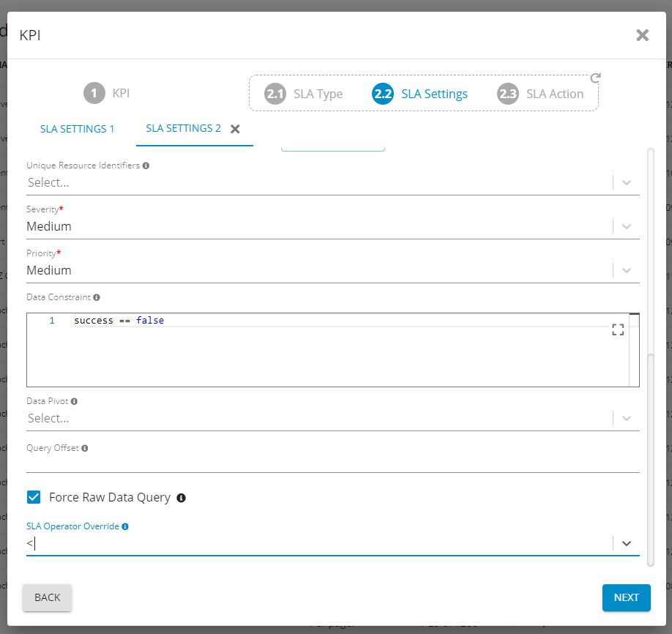Close the SLA Settings 2 tab
Screen dimensions: 672x634
[235, 129]
